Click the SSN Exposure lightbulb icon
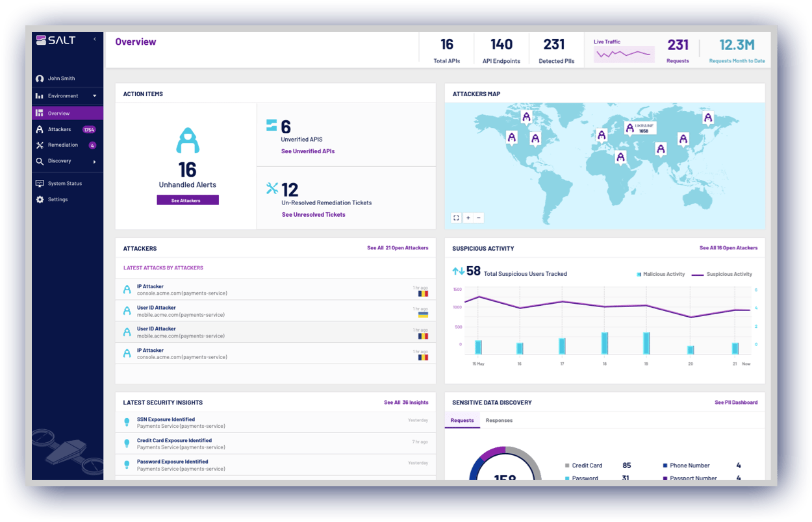812x522 pixels. click(x=127, y=423)
